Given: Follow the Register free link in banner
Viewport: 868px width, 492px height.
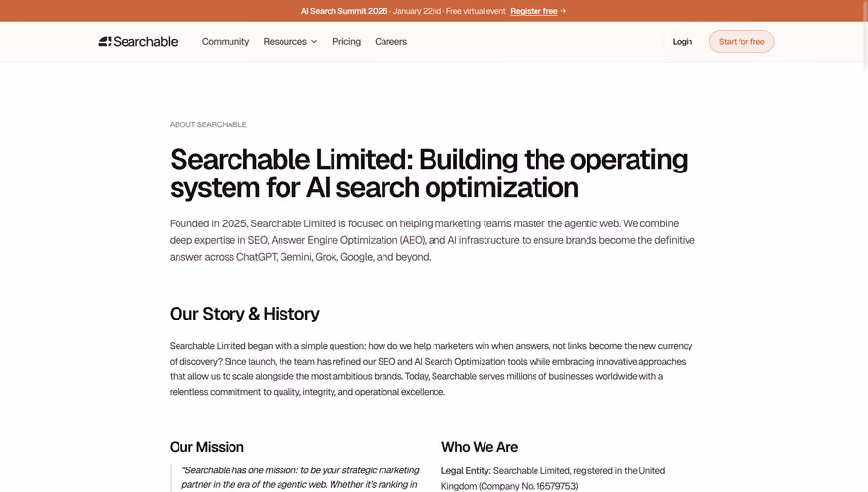Looking at the screenshot, I should (534, 11).
